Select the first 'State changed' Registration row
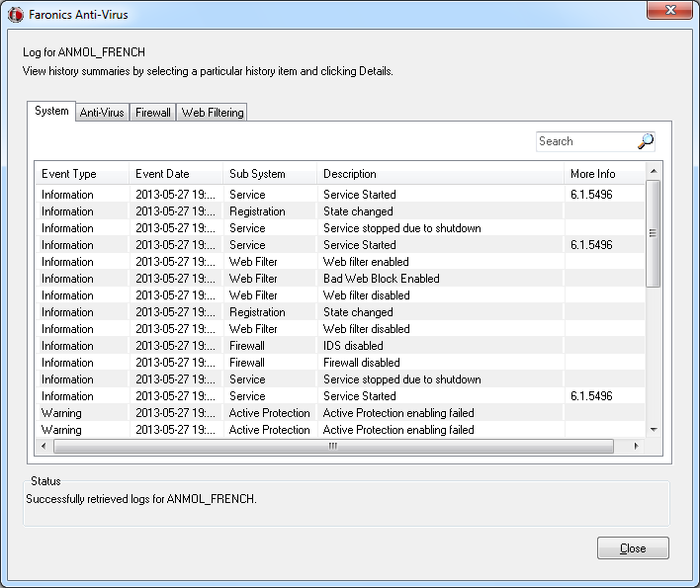Viewport: 700px width, 588px height. click(x=340, y=211)
